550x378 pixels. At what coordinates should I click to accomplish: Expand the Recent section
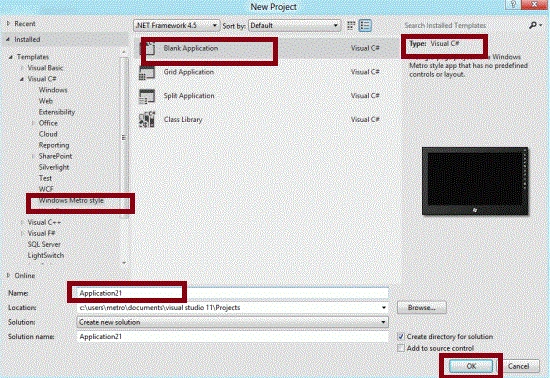[8, 23]
